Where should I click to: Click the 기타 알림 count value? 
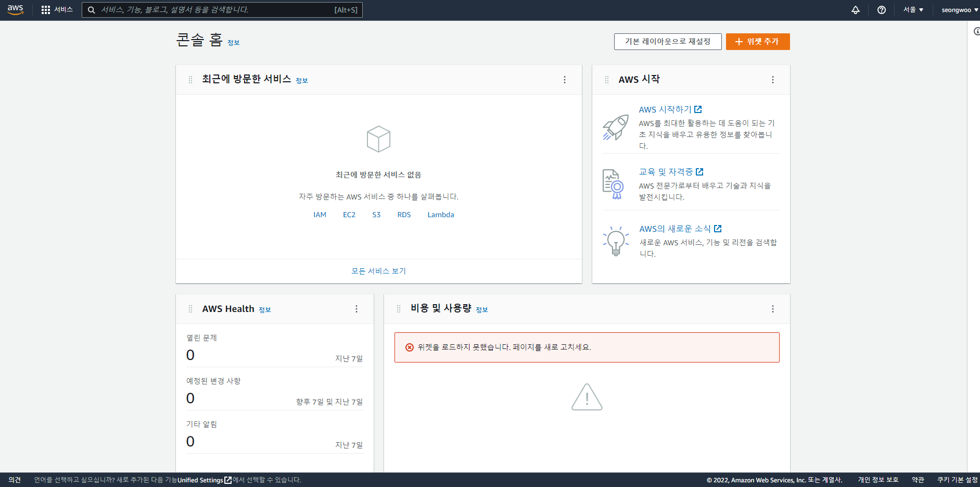click(x=190, y=442)
